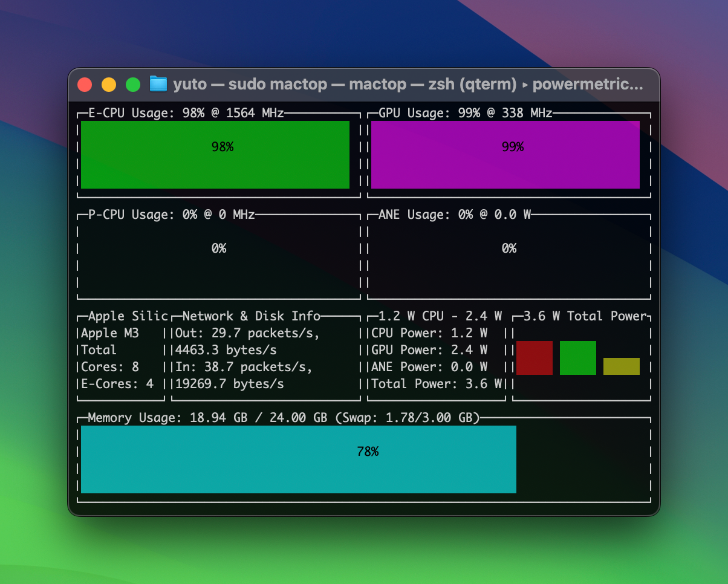This screenshot has width=728, height=584.
Task: Select the Apple M3 text line
Action: coord(109,333)
